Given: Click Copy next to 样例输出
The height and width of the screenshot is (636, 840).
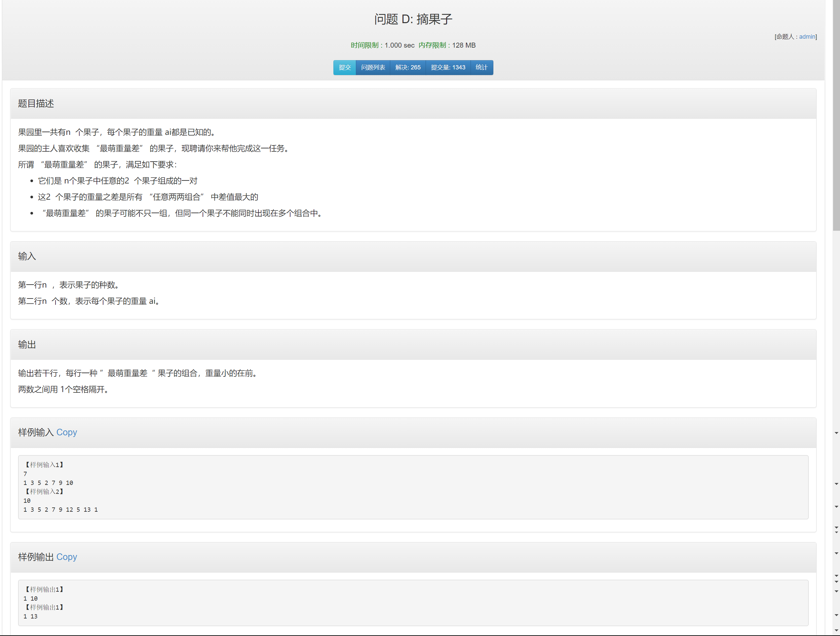Looking at the screenshot, I should click(x=66, y=557).
